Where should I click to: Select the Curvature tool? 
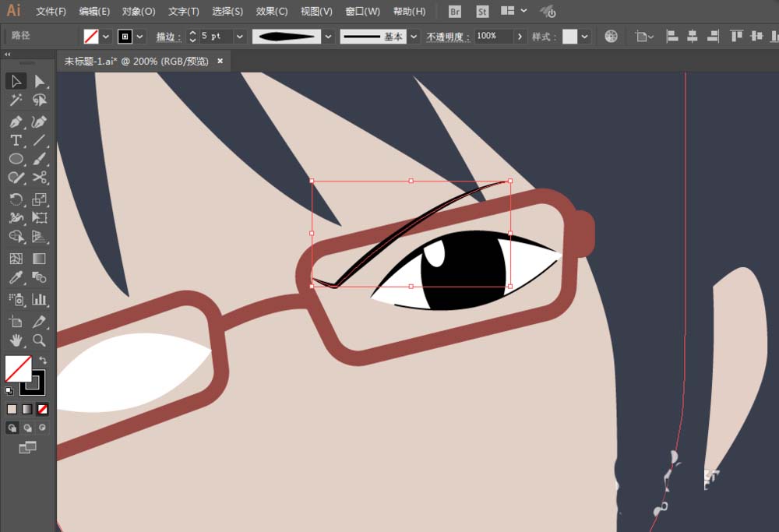pyautogui.click(x=39, y=122)
